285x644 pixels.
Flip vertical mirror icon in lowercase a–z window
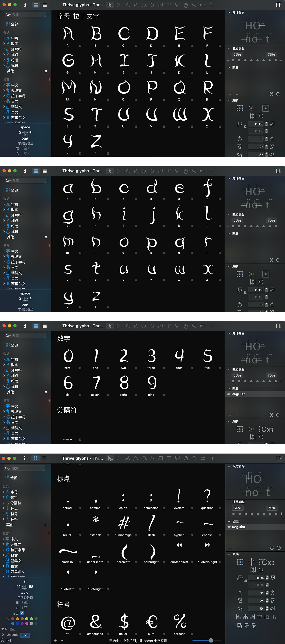(261, 282)
